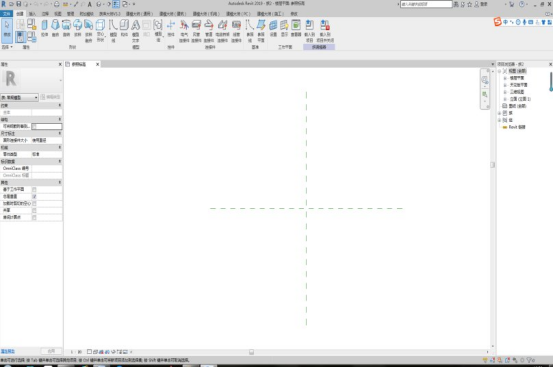
Task: Add a Cable Tray Connector (电缆桥架连接件)
Action: [x=222, y=31]
